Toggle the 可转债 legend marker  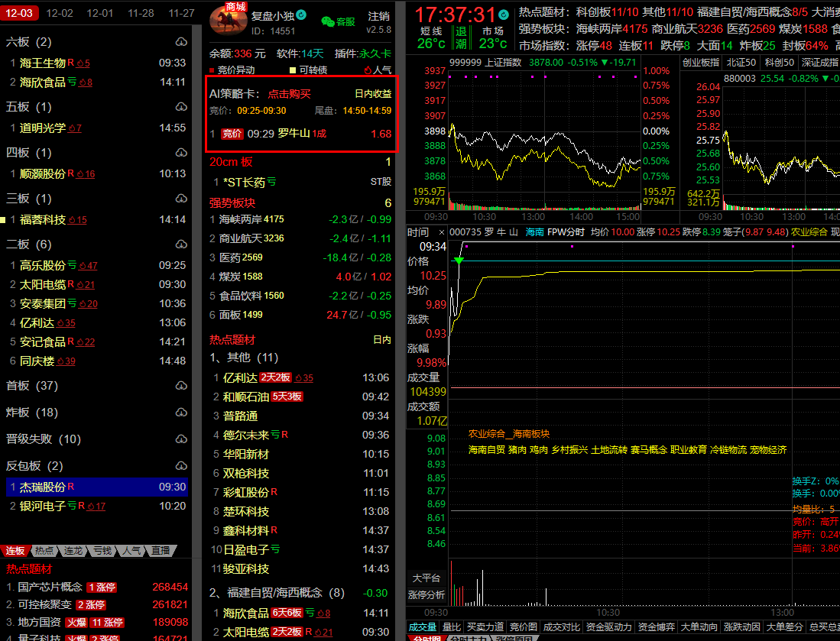point(293,70)
